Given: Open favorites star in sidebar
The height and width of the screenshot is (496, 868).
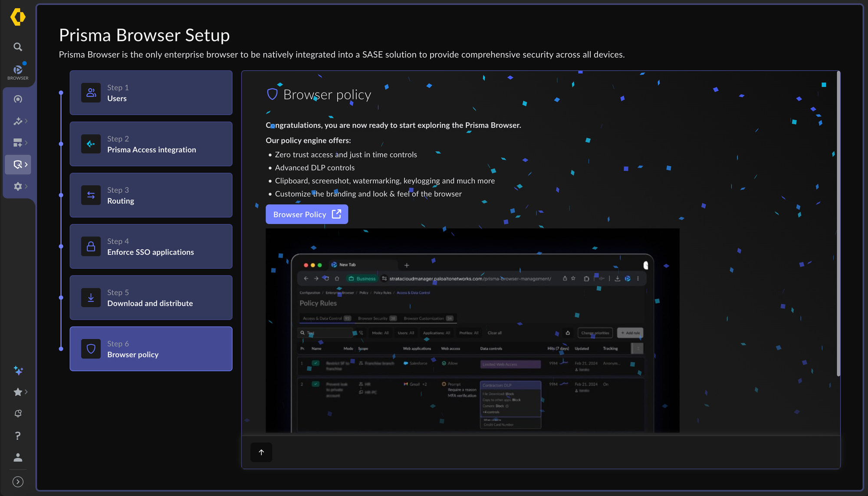Looking at the screenshot, I should click(18, 392).
